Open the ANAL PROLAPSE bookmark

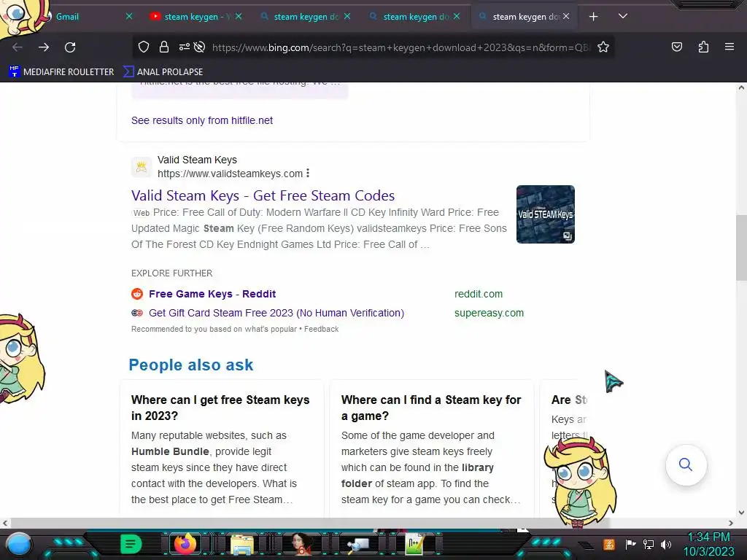[163, 72]
